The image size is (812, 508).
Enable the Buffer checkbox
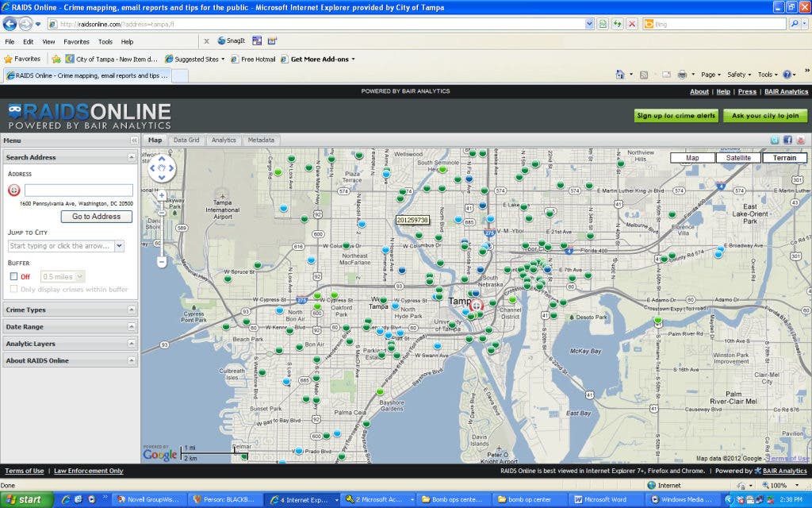pos(13,276)
